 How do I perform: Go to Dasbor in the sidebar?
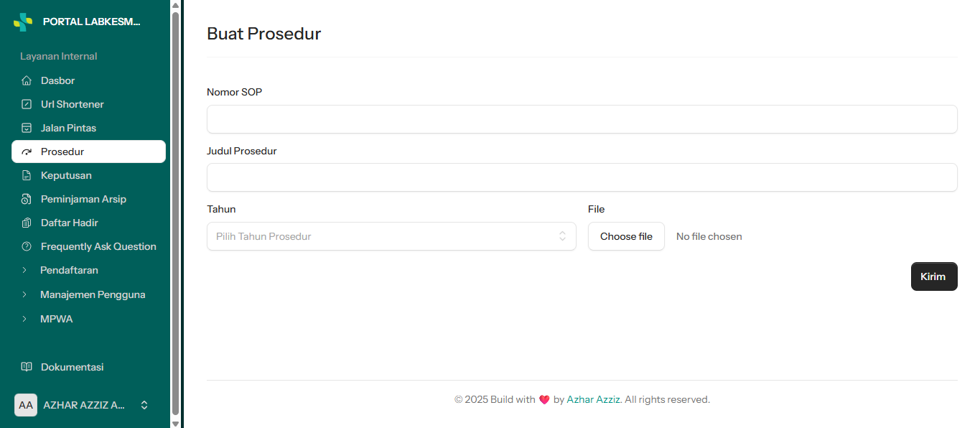click(x=88, y=80)
